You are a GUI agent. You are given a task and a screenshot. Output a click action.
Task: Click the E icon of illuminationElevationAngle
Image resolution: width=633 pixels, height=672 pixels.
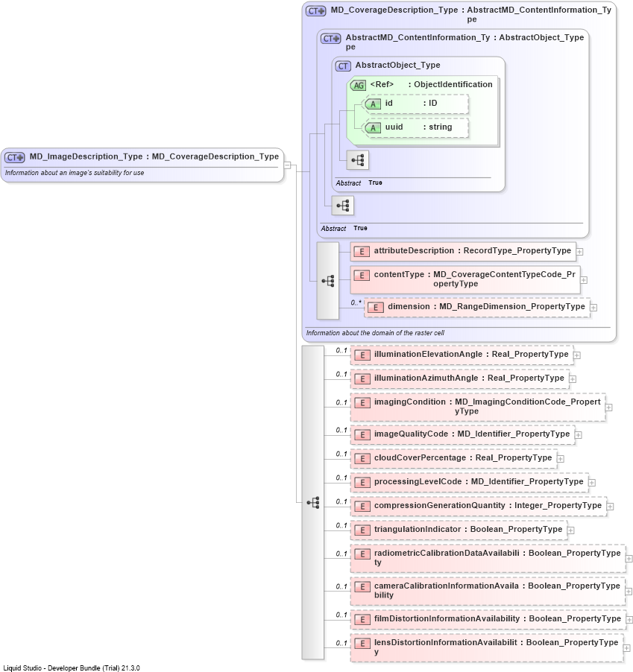pos(362,355)
